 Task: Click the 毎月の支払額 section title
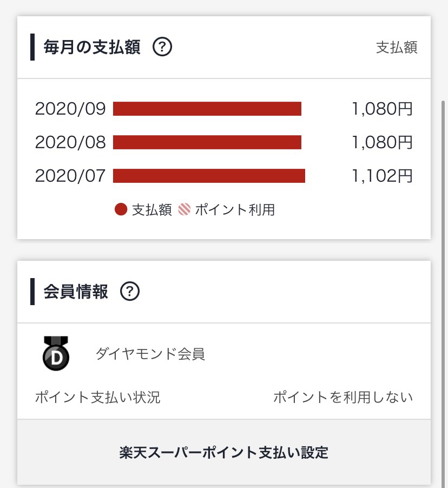pyautogui.click(x=92, y=48)
